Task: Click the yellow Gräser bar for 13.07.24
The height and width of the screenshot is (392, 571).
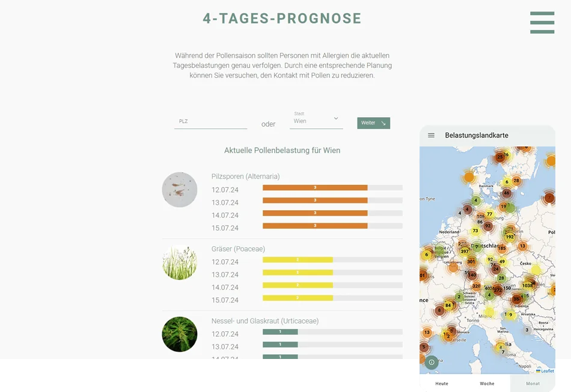Action: click(298, 273)
